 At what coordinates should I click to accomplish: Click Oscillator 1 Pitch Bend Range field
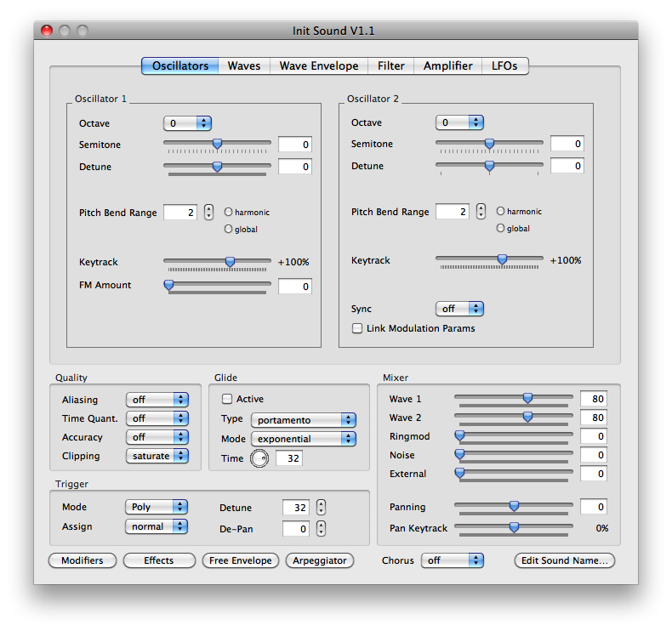(x=180, y=213)
